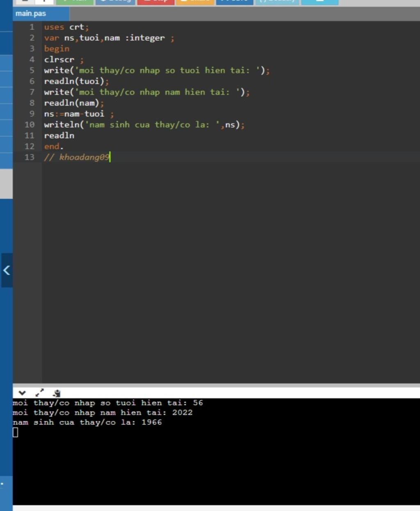Click the code line 'uses crt;'
420x511 pixels.
click(66, 27)
